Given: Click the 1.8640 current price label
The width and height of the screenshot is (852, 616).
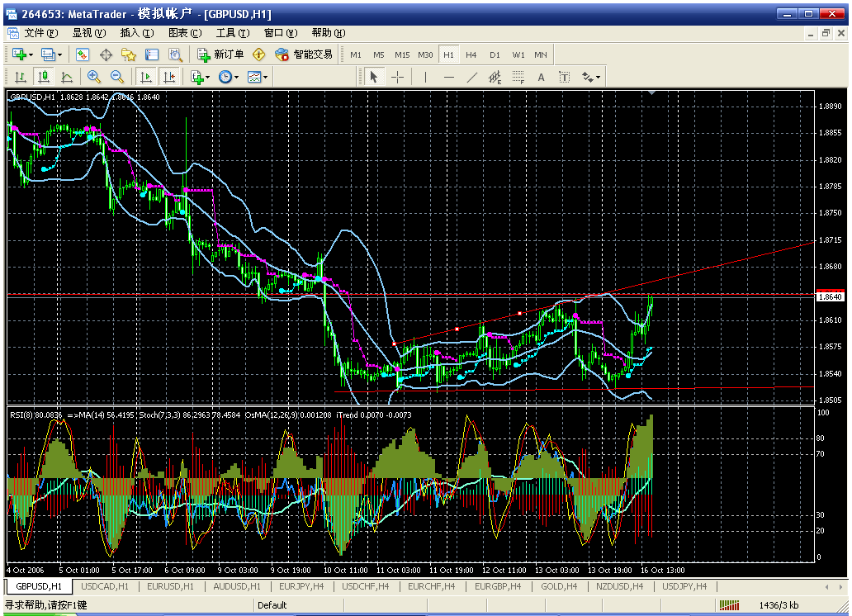Looking at the screenshot, I should (x=829, y=296).
